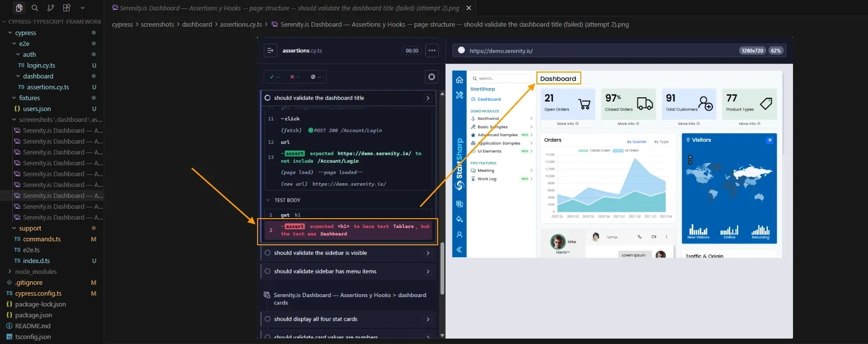Click the collapse sidebar double-chevron icon

click(459, 250)
